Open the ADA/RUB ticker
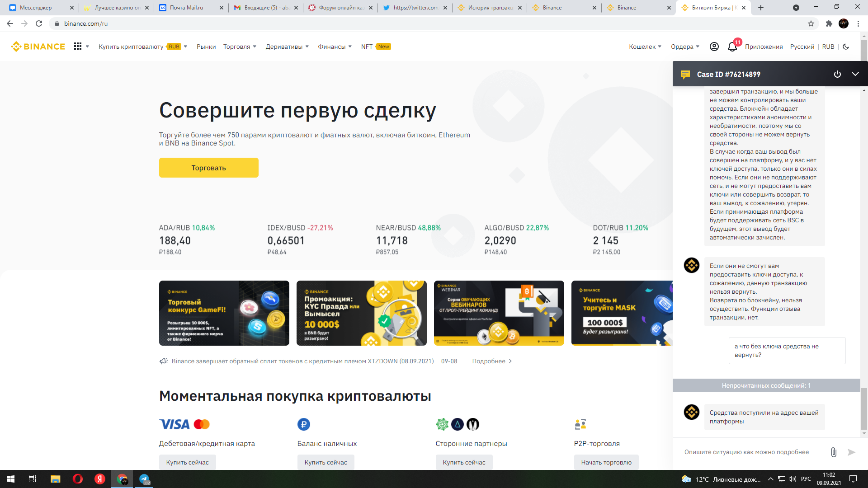Viewport: 868px width, 488px height. (x=187, y=240)
